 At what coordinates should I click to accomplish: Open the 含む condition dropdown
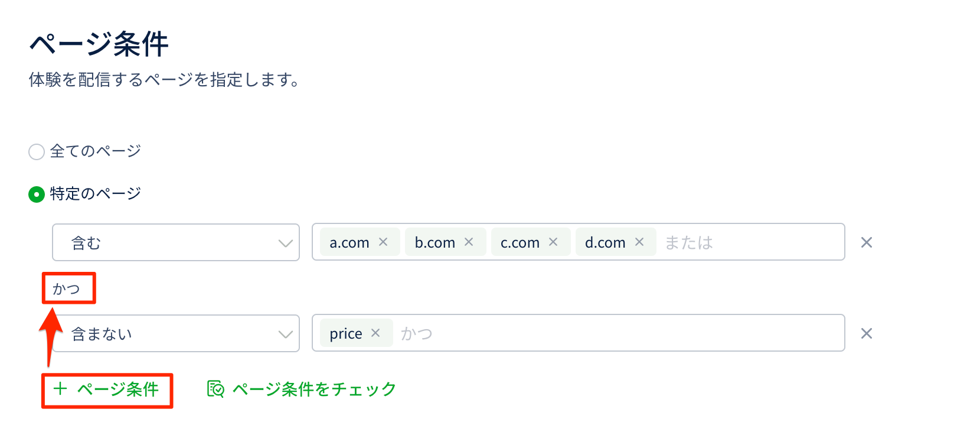coord(175,242)
